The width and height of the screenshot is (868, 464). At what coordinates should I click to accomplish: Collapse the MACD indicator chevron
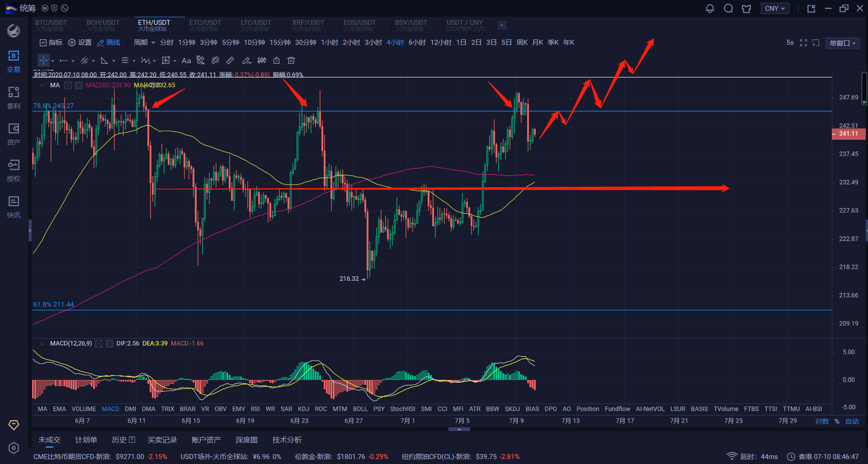[x=42, y=344]
